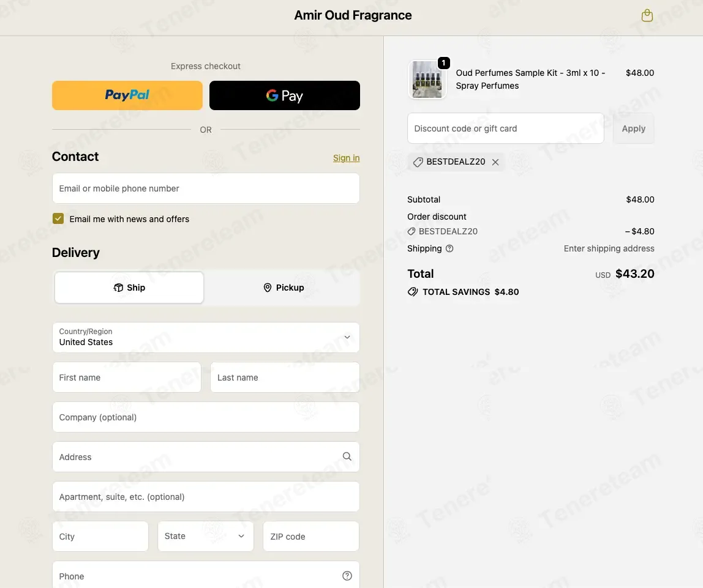
Task: Click the tag icon in Order discount row
Action: pos(411,231)
